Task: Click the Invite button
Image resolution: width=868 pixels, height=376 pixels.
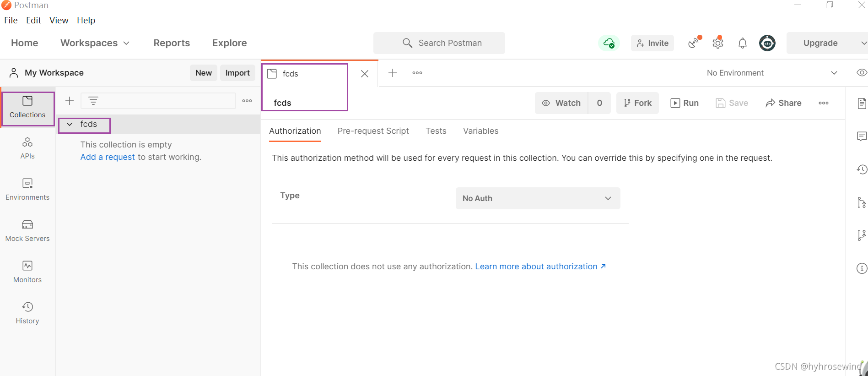Action: pos(652,43)
